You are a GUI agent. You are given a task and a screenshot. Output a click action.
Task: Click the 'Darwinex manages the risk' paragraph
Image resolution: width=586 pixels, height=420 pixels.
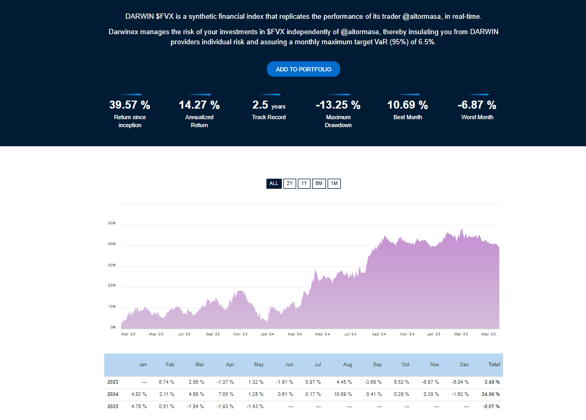303,37
